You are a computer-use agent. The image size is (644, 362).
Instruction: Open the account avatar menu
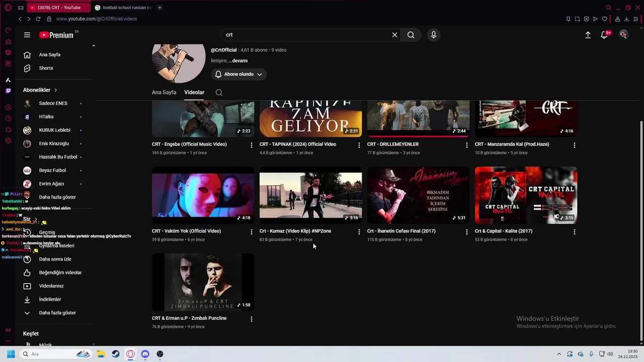(x=624, y=35)
